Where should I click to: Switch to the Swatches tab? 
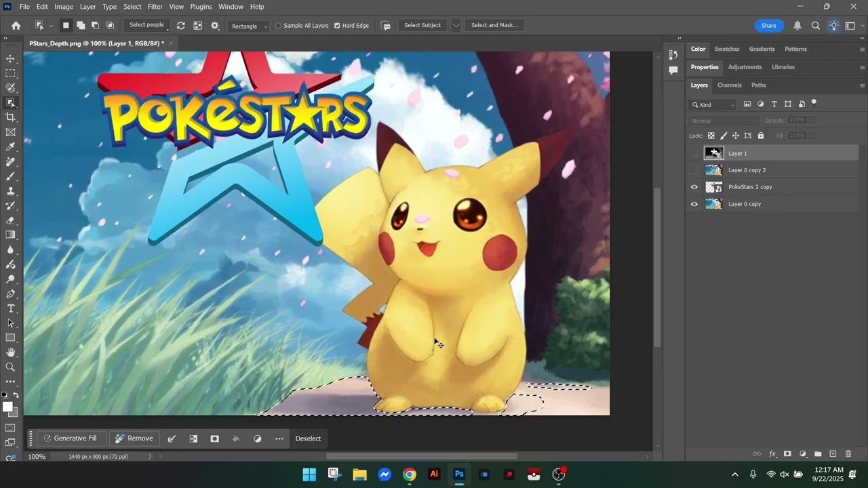pos(726,49)
